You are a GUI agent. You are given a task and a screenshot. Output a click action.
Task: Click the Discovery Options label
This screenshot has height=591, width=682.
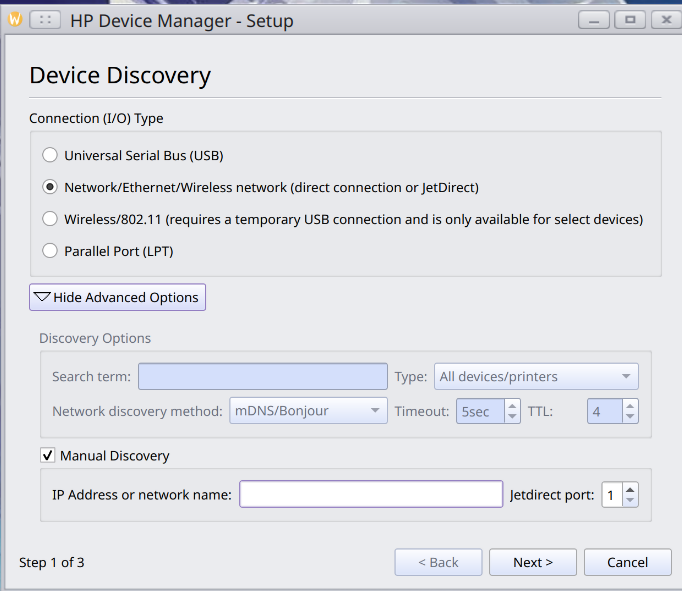[x=95, y=338]
